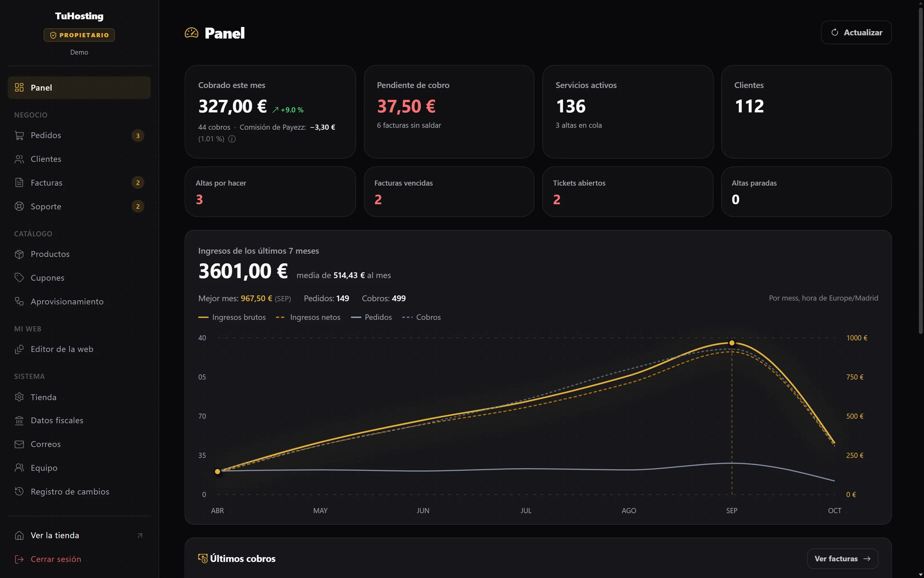
Task: Open the Tickets abiertos card
Action: [x=628, y=192]
